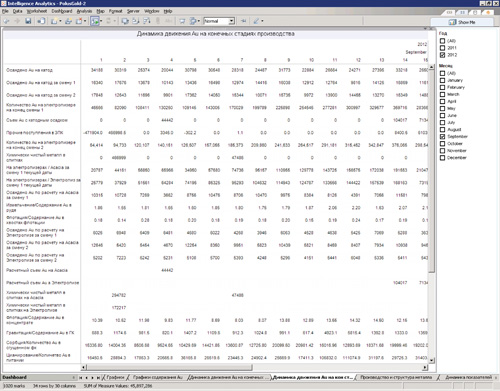The image size is (500, 391).
Task: Check the December month checkbox
Action: tap(442, 158)
